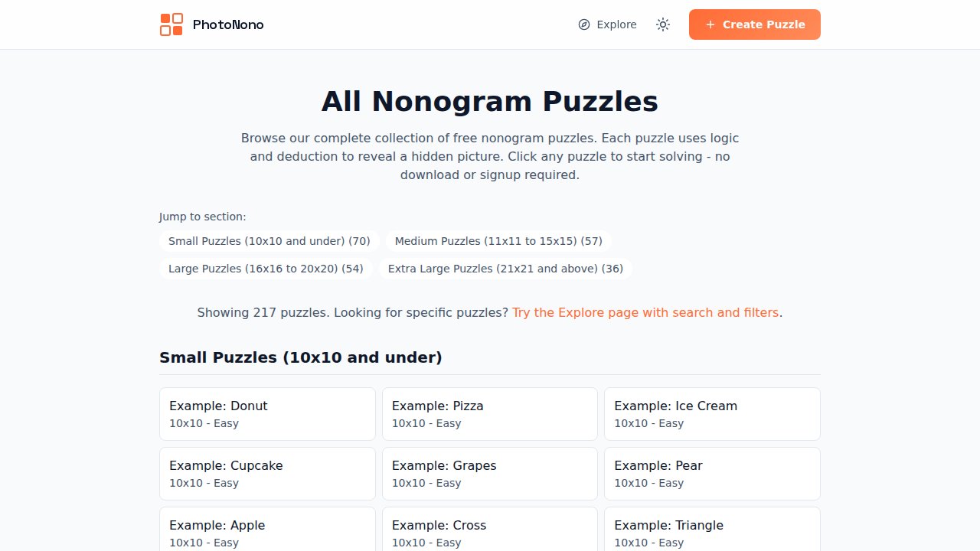Jump to Small Puzzles section
The height and width of the screenshot is (551, 980).
click(269, 241)
